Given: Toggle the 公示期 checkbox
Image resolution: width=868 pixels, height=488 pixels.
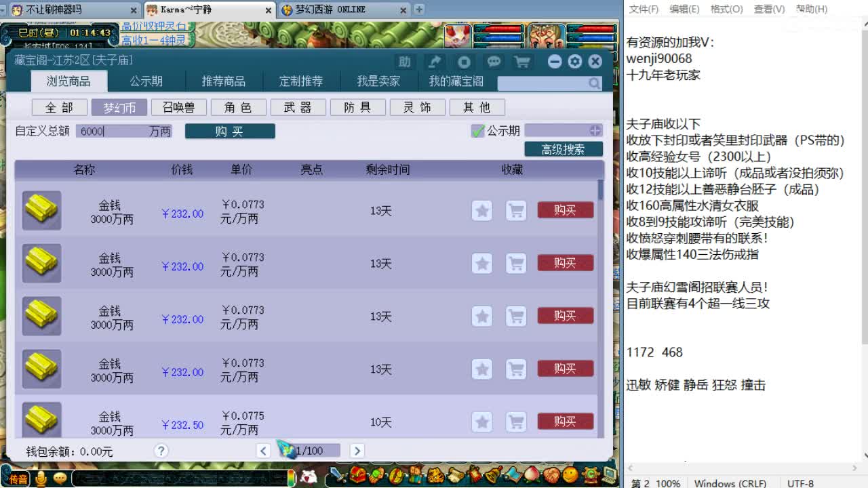Looking at the screenshot, I should click(478, 131).
